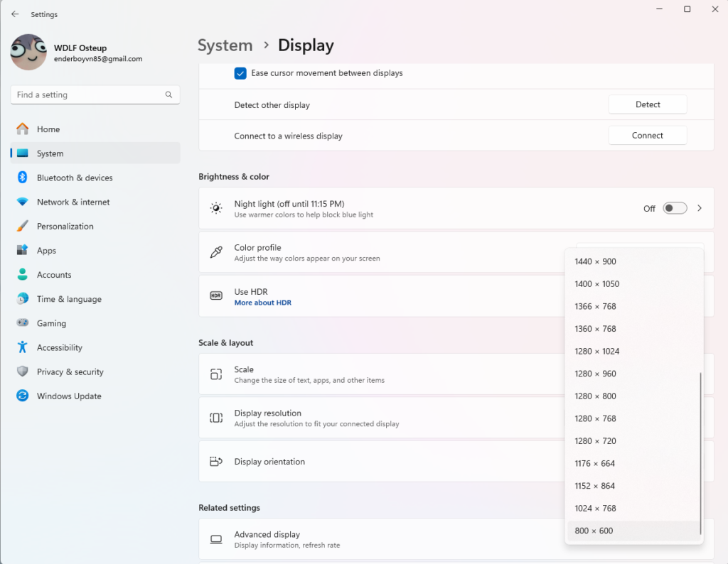
Task: Uncheck Ease cursor movement between displays
Action: (x=240, y=73)
